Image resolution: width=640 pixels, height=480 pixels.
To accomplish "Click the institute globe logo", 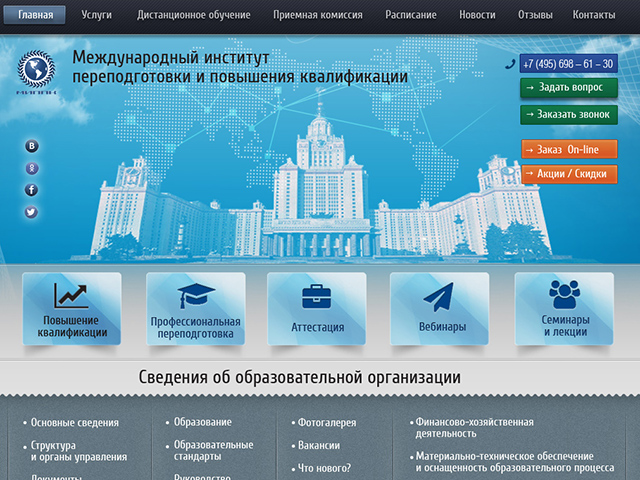I will pos(36,71).
